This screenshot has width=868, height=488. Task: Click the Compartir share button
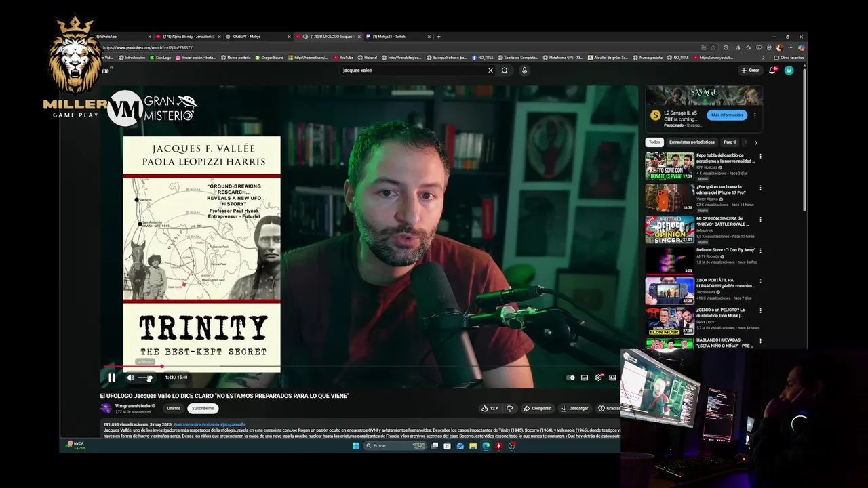tap(536, 408)
